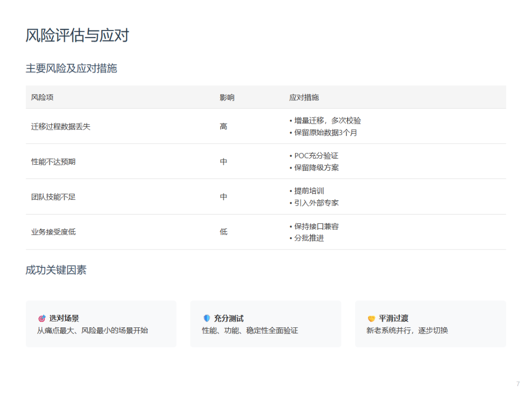Click the card title 选对场景
The height and width of the screenshot is (394, 532).
pos(64,318)
